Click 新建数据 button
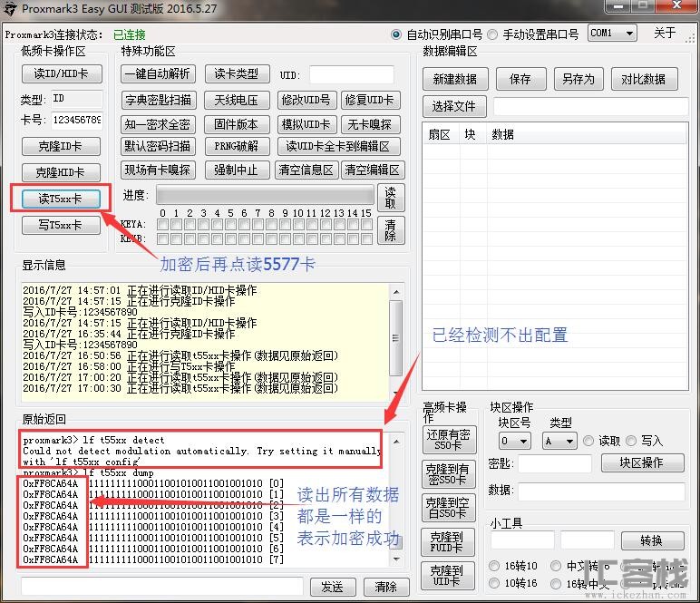The height and width of the screenshot is (603, 700). tap(455, 79)
